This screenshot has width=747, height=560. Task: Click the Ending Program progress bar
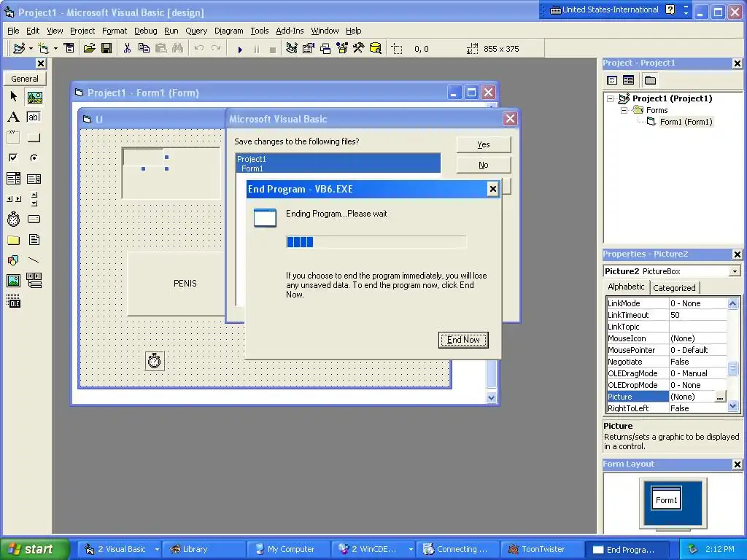click(x=376, y=242)
